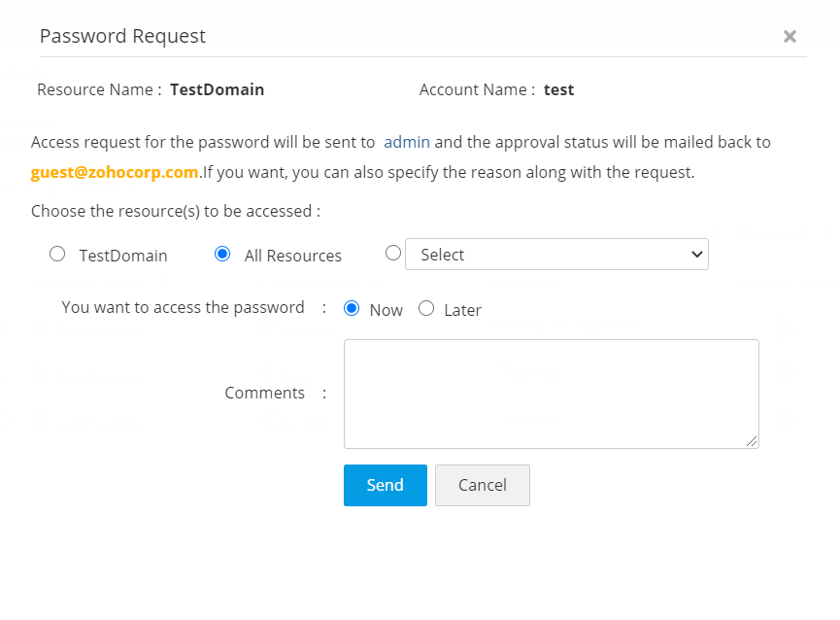Viewport: 840px width, 620px height.
Task: Click the Later label text
Action: (x=462, y=310)
